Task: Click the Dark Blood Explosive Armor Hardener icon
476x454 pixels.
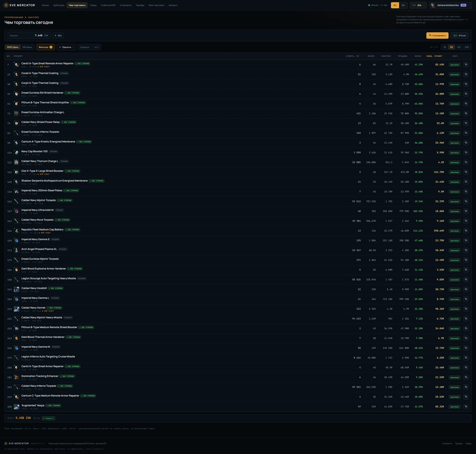Action: [16, 270]
